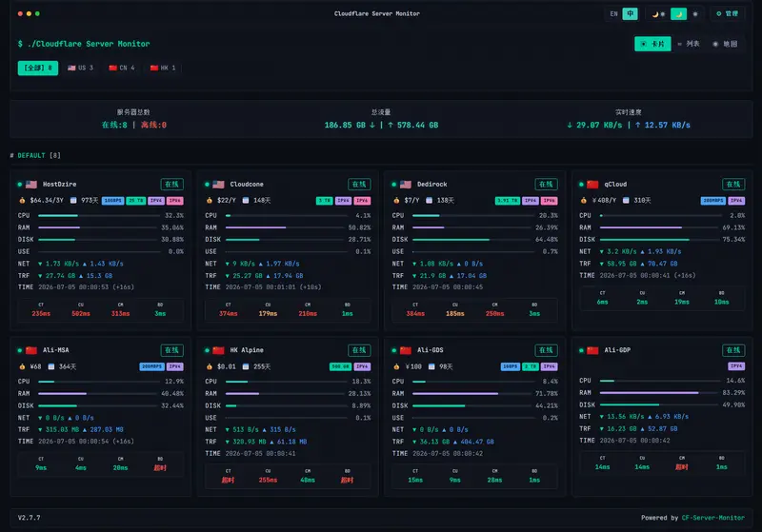This screenshot has height=532, width=762.
Task: Click the V2.7.7 version label
Action: coord(30,518)
